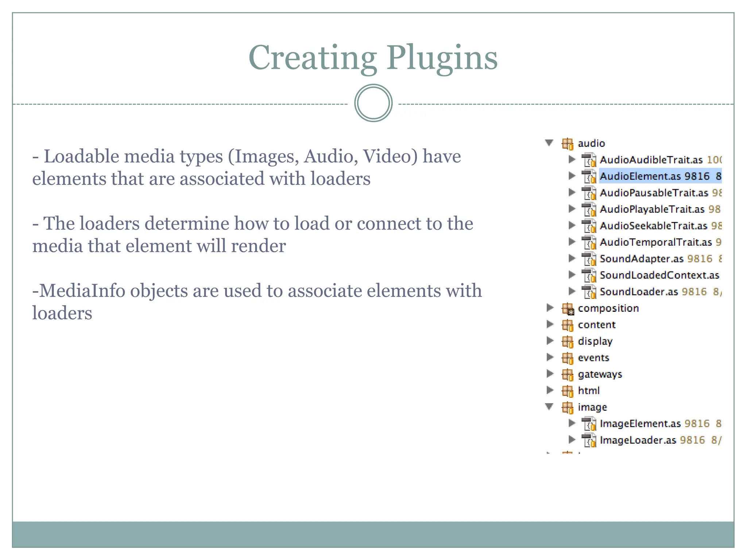This screenshot has height=560, width=747.
Task: Click the SoundAdapter.as file icon
Action: point(589,259)
